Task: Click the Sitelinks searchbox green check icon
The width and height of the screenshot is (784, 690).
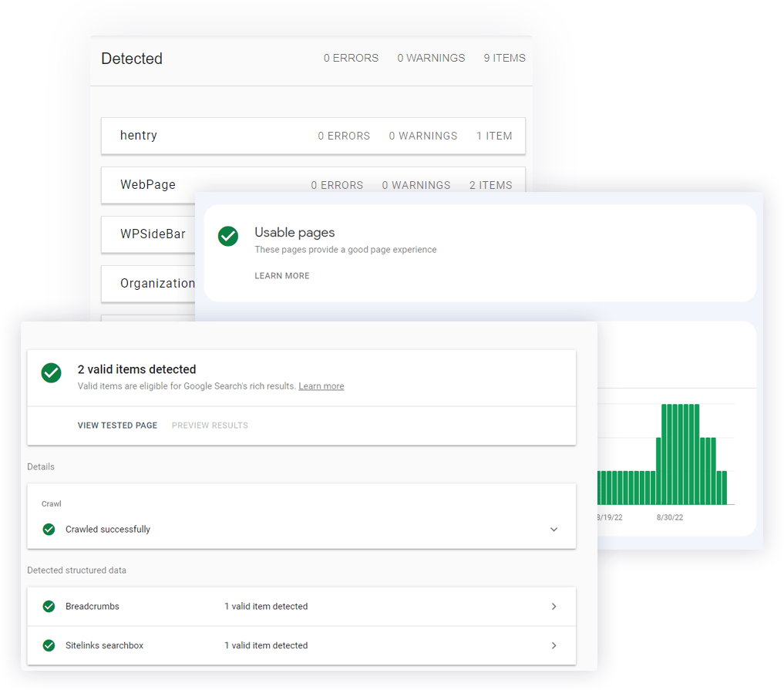Action: [49, 645]
